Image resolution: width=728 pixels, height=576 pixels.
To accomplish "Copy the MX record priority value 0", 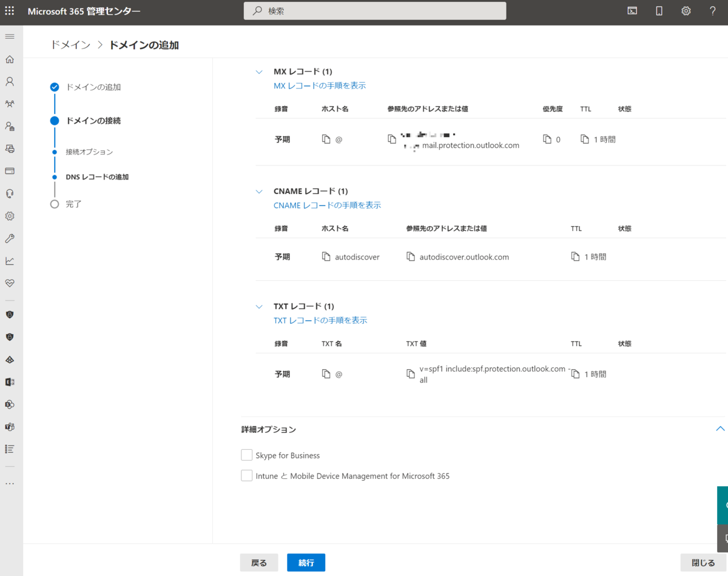I will click(x=547, y=139).
